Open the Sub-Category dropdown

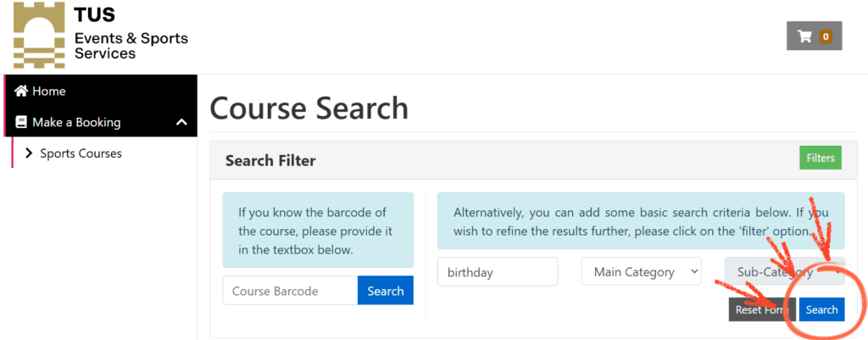tap(784, 272)
